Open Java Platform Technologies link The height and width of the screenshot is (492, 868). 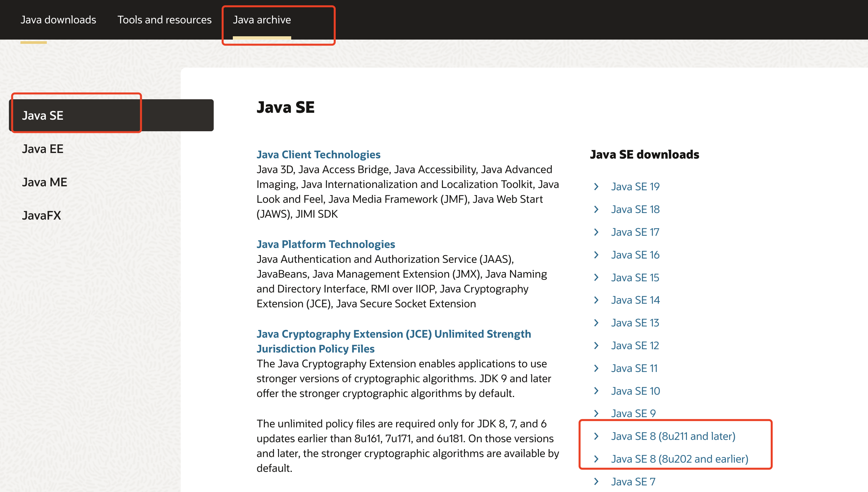pyautogui.click(x=325, y=244)
